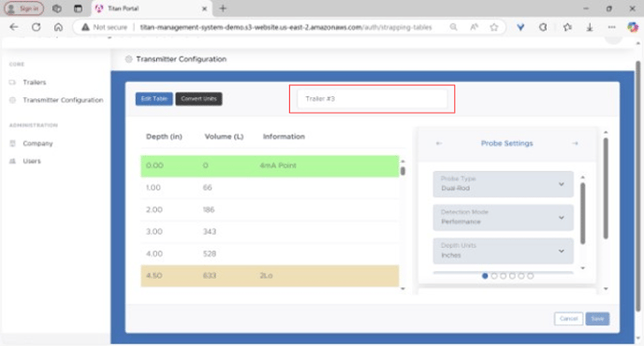Click the Sign in profile button
The image size is (644, 346).
(23, 8)
